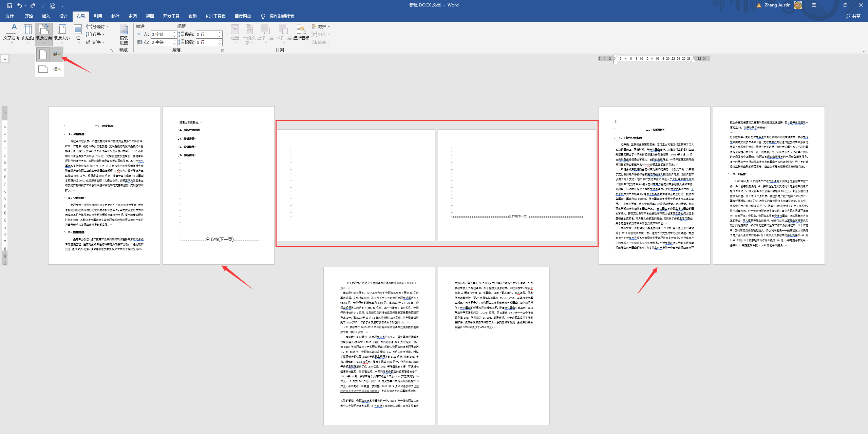Click the 共享 share button
Viewport: 868px width, 434px height.
click(x=853, y=16)
